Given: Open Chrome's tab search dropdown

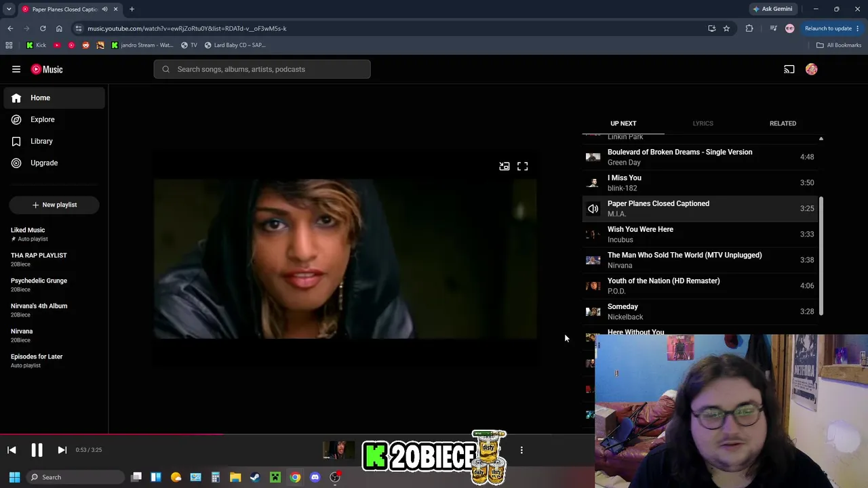Looking at the screenshot, I should [9, 9].
